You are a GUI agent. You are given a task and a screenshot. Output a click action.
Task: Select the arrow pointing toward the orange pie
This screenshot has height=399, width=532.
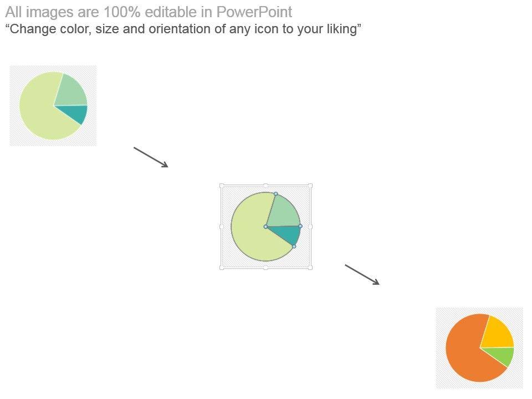(x=362, y=275)
